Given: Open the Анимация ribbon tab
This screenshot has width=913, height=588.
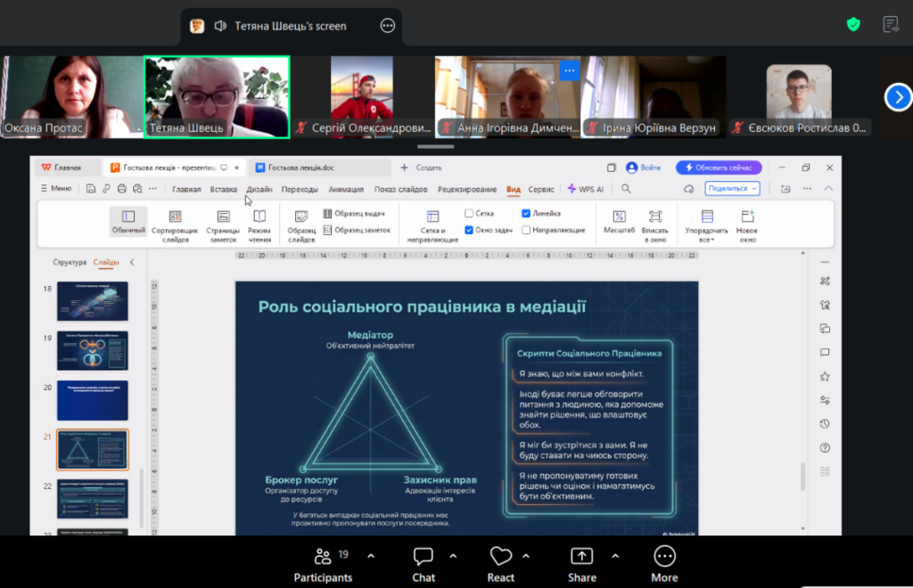Looking at the screenshot, I should click(x=346, y=189).
